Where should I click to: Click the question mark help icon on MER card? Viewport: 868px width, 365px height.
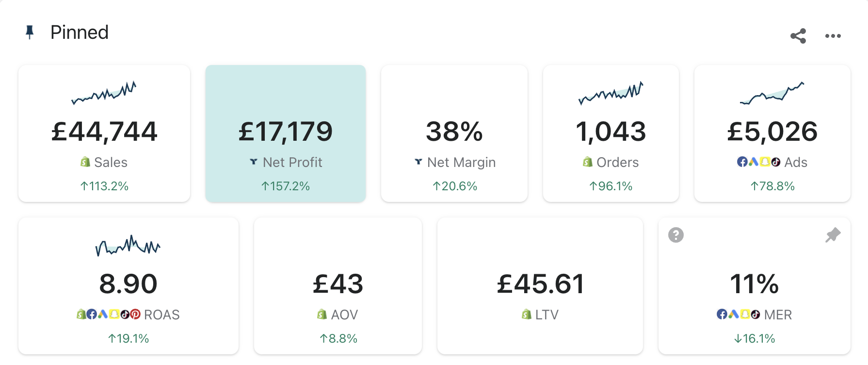coord(675,235)
